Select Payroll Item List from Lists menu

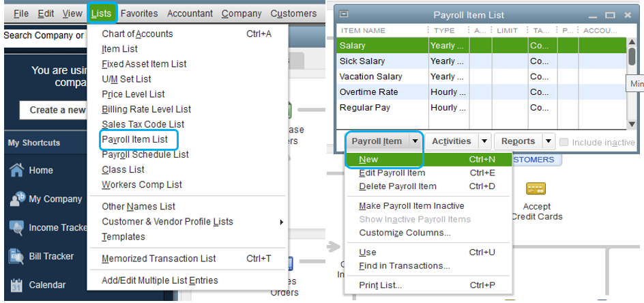pyautogui.click(x=134, y=139)
